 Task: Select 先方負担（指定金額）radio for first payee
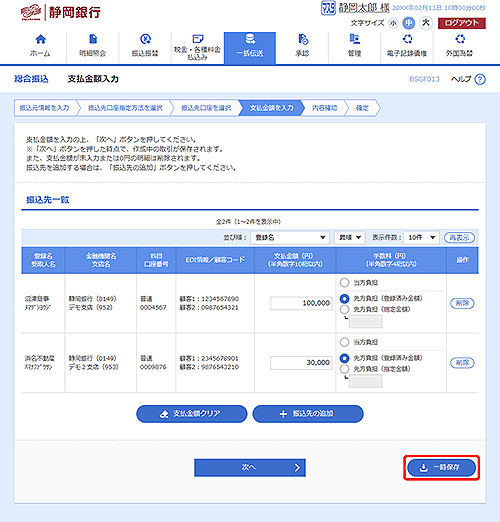[x=344, y=309]
